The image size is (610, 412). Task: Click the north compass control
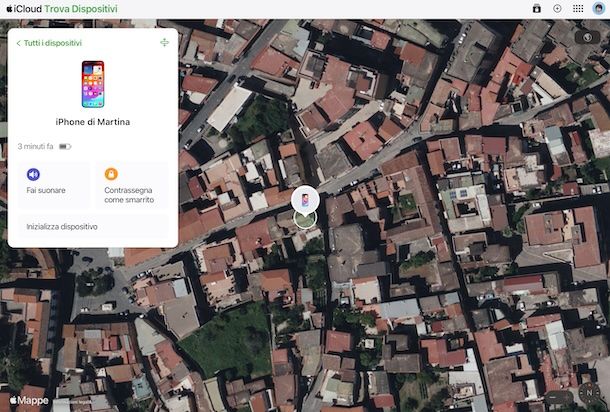coord(589,393)
